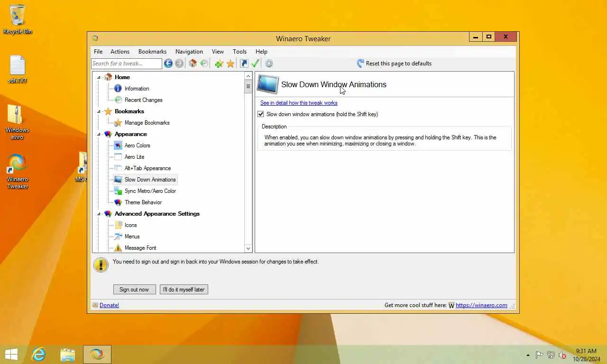
Task: Go to the Home page via the house icon
Action: pos(193,64)
